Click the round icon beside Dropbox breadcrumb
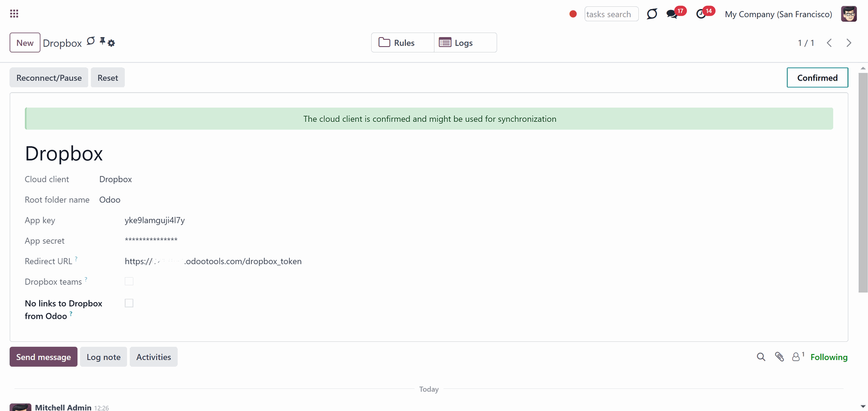Viewport: 868px width, 411px height. [x=91, y=41]
